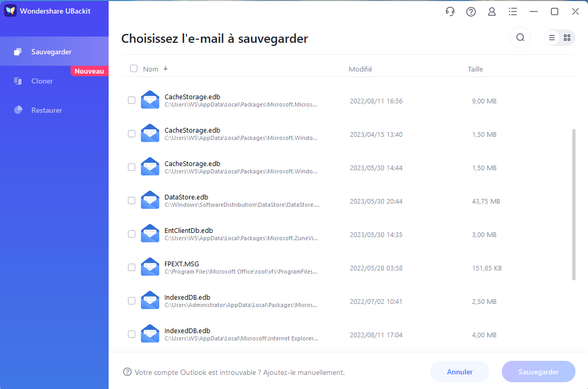The width and height of the screenshot is (588, 389).
Task: Click the size value 151,85 KB
Action: click(487, 268)
